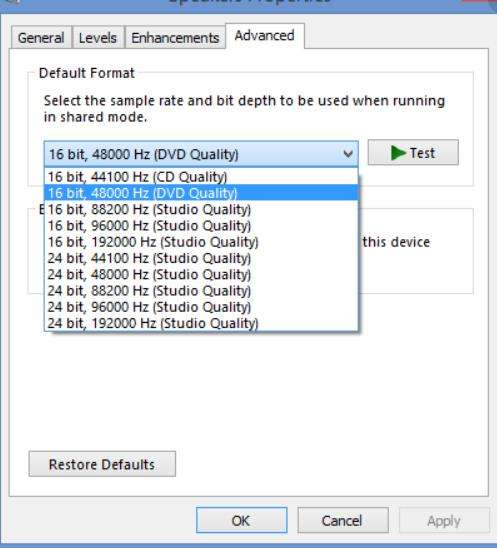This screenshot has height=548, width=497.
Task: Pick highlighted 16 bit, 48000 Hz DVD Quality option
Action: click(x=201, y=193)
